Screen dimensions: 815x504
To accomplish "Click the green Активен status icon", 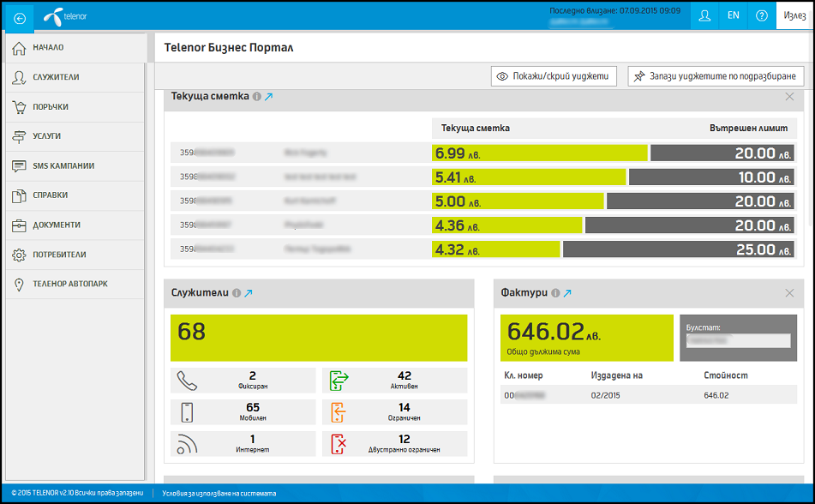I will (x=339, y=381).
